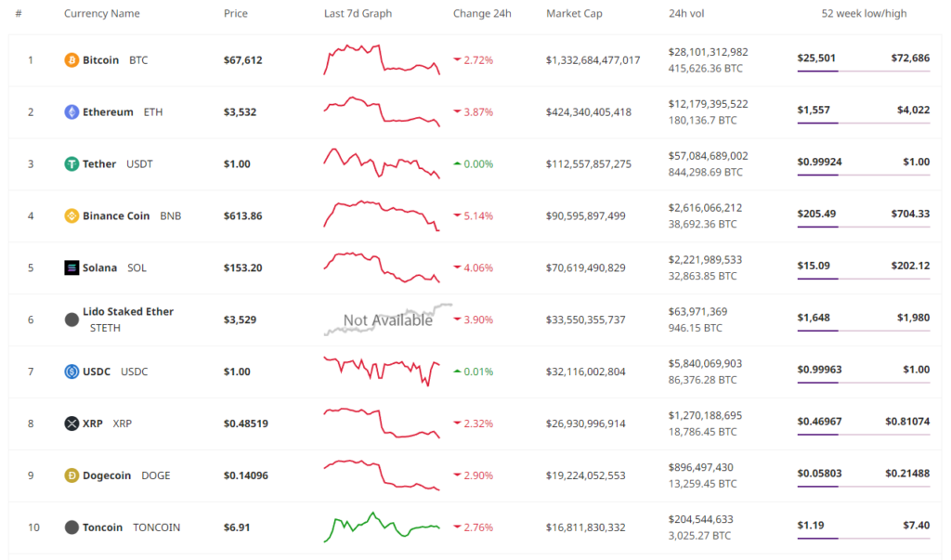Sort by Change 24h column header
Image resolution: width=951 pixels, height=560 pixels.
[x=482, y=13]
